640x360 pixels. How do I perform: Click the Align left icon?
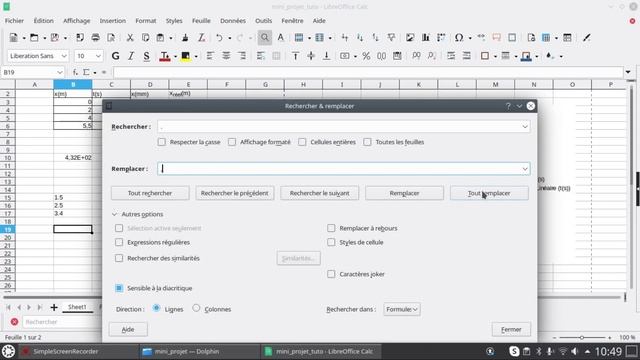click(210, 56)
